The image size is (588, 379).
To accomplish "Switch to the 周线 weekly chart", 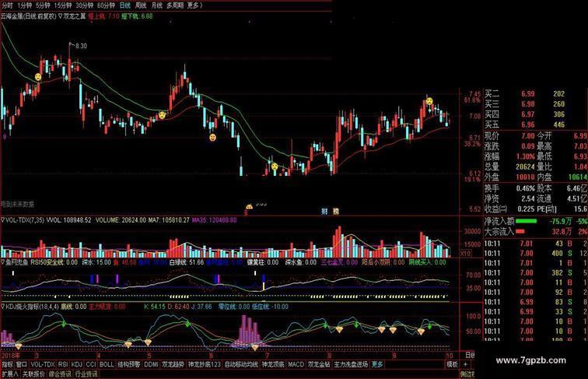I will (141, 5).
